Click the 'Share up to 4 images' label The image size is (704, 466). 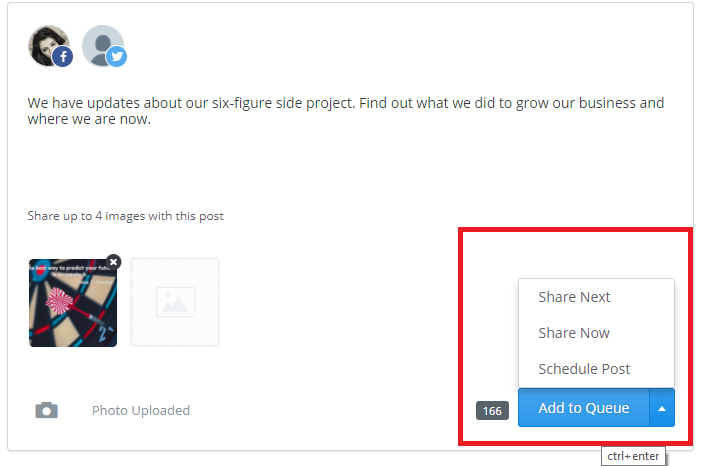[x=125, y=216]
